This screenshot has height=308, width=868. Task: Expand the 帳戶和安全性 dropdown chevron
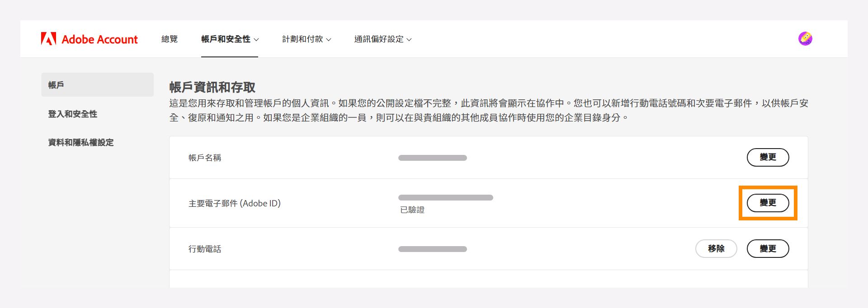tap(256, 40)
